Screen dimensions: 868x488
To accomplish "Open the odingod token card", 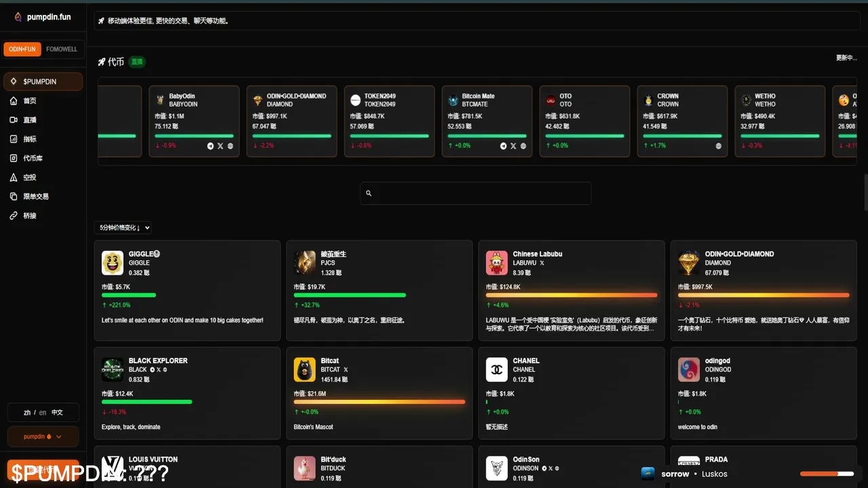I will (x=764, y=393).
